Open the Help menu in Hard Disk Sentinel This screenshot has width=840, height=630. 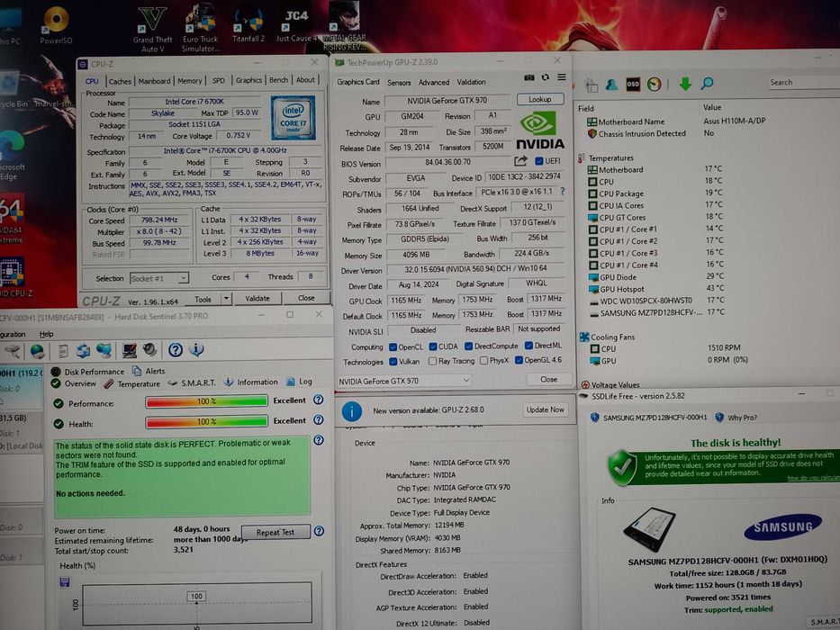[x=47, y=334]
